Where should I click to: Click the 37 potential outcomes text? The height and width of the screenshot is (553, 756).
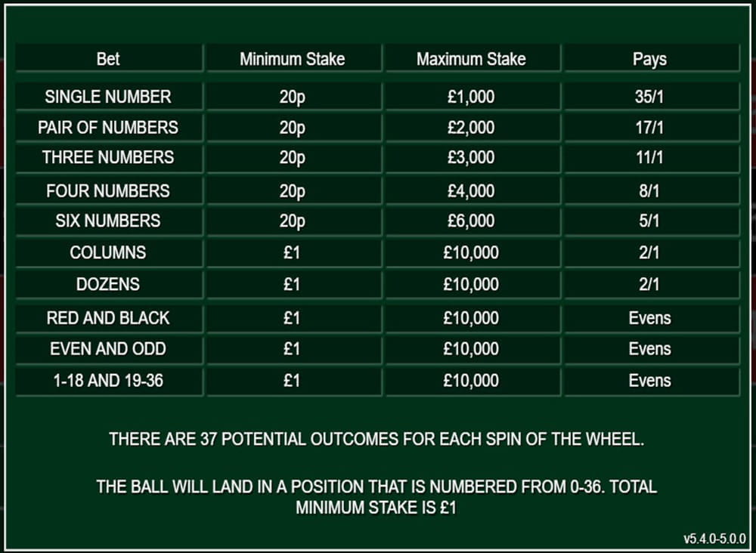pyautogui.click(x=376, y=439)
